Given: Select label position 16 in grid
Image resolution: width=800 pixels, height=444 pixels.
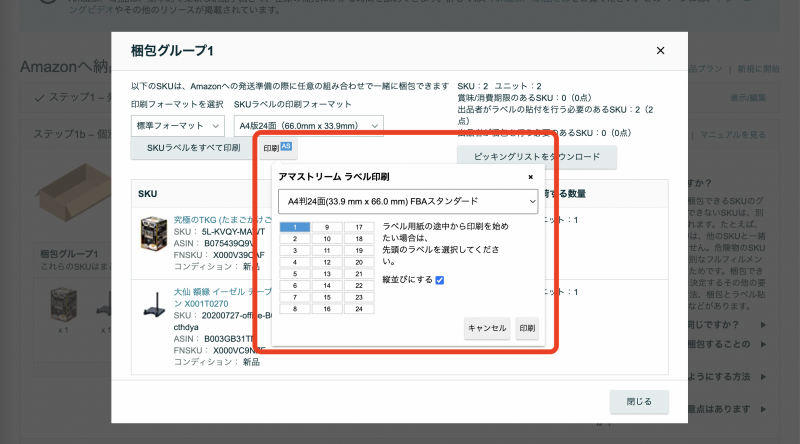Looking at the screenshot, I should (327, 309).
